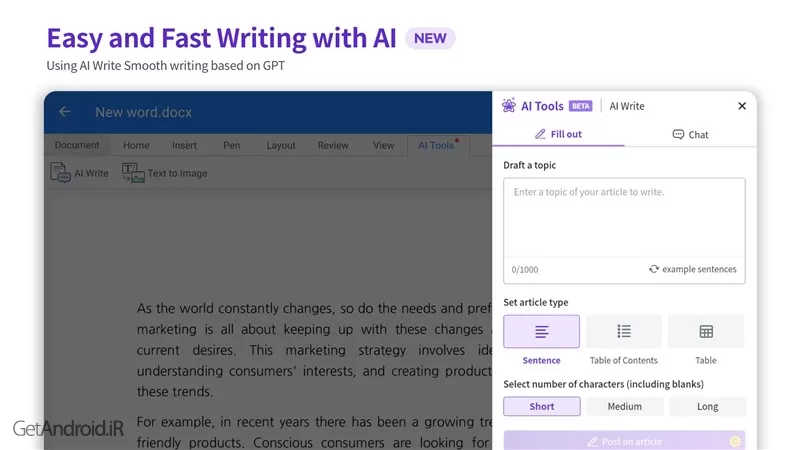Open the Insert ribbon tab
Viewport: 800px width, 450px height.
click(184, 145)
